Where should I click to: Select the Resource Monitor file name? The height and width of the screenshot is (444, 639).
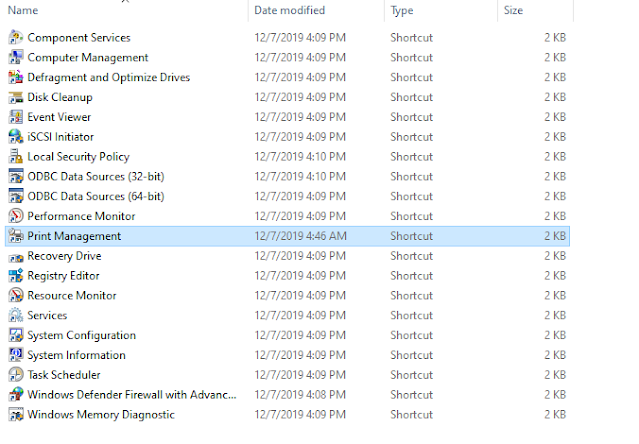click(72, 296)
